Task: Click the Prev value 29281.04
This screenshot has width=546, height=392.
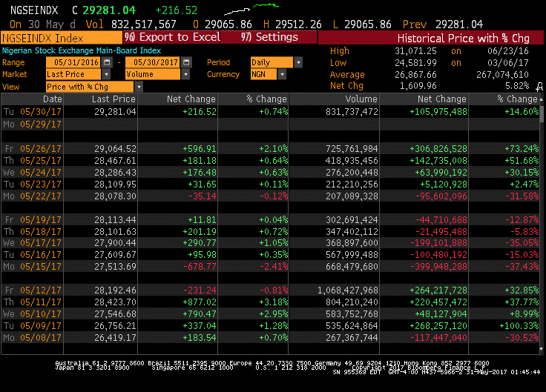Action: (x=459, y=24)
